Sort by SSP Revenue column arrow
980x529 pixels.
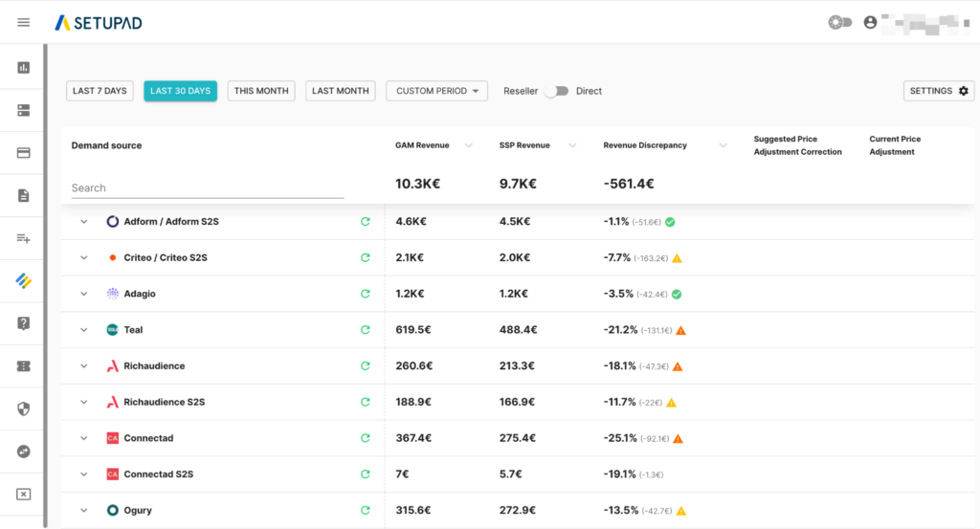(x=572, y=145)
